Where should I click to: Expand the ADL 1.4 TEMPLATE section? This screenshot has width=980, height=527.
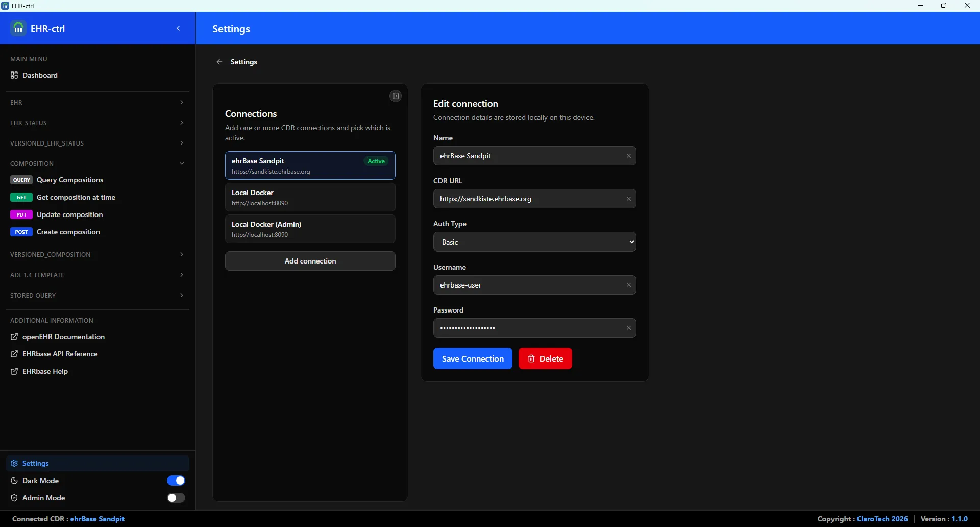tap(97, 275)
